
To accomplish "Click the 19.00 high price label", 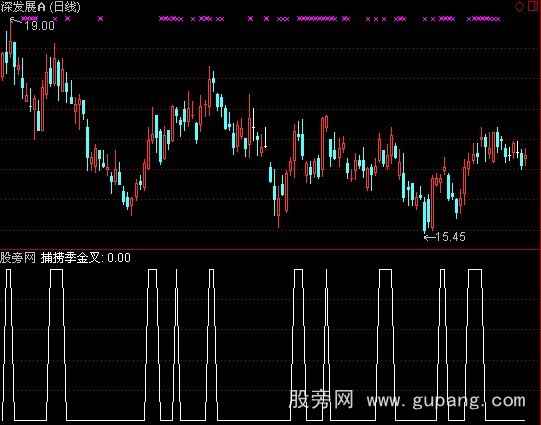I will click(x=40, y=26).
